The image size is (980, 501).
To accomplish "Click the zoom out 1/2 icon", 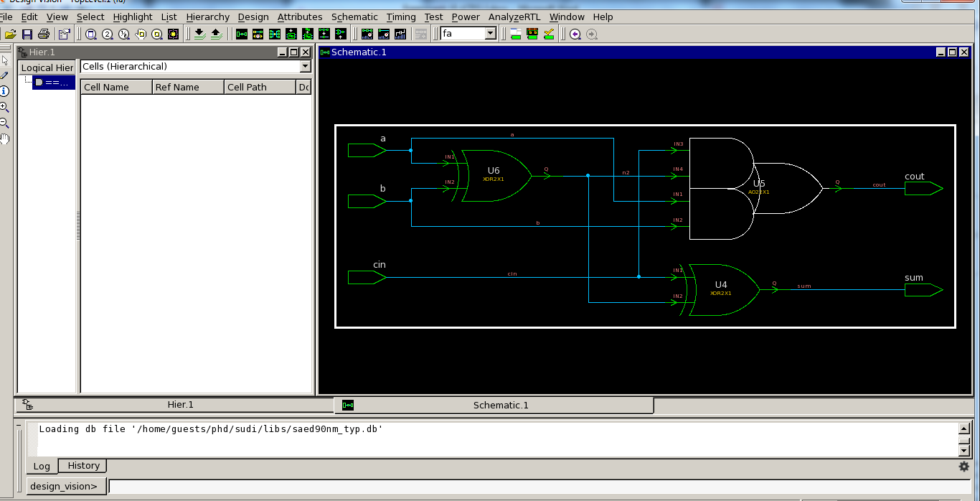I will pyautogui.click(x=124, y=34).
